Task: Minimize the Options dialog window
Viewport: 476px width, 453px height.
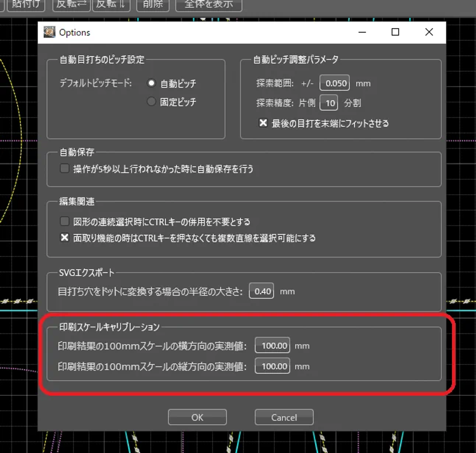Action: point(362,32)
